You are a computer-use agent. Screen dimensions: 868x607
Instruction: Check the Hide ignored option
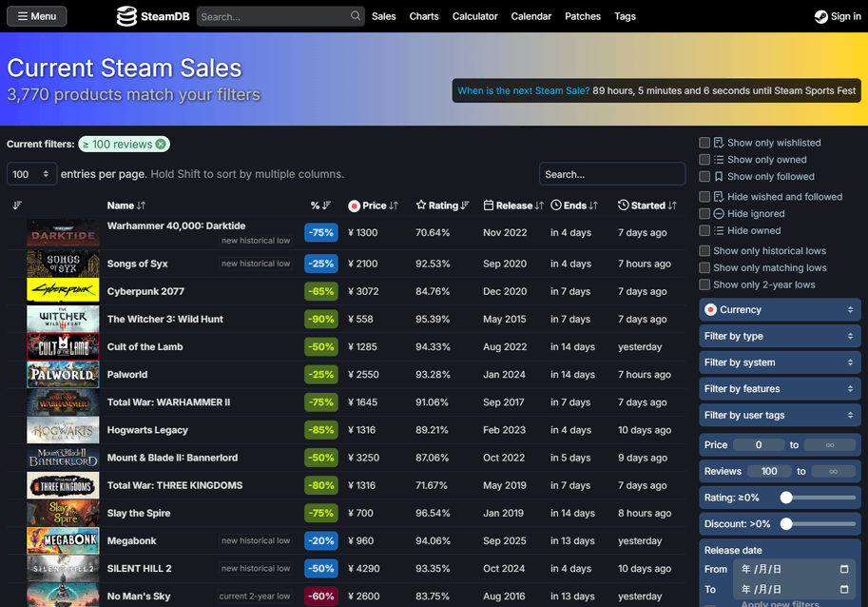point(704,214)
